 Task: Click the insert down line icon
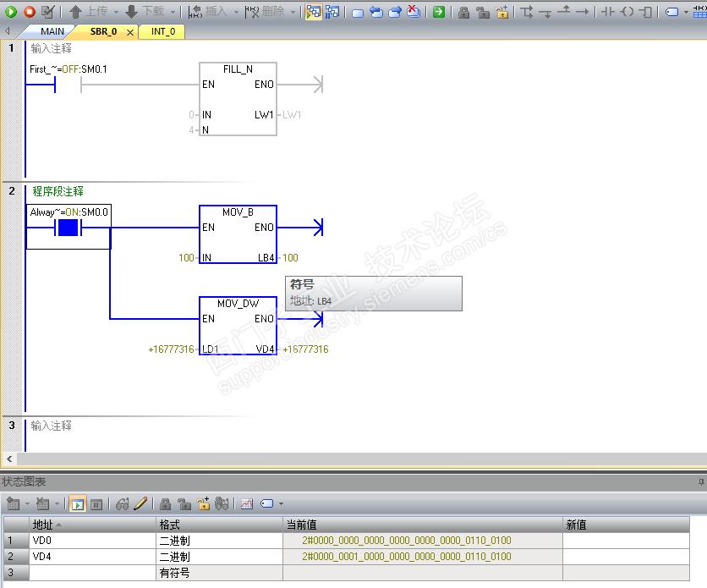[x=545, y=14]
